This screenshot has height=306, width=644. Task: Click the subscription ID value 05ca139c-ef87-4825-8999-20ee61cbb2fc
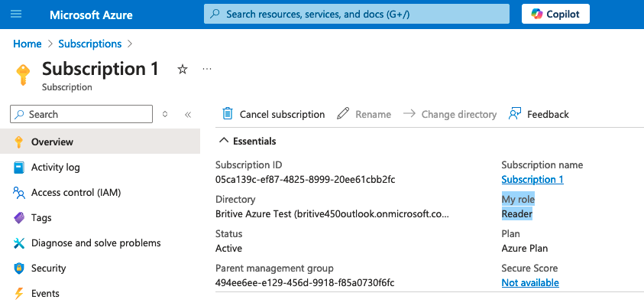pyautogui.click(x=305, y=179)
